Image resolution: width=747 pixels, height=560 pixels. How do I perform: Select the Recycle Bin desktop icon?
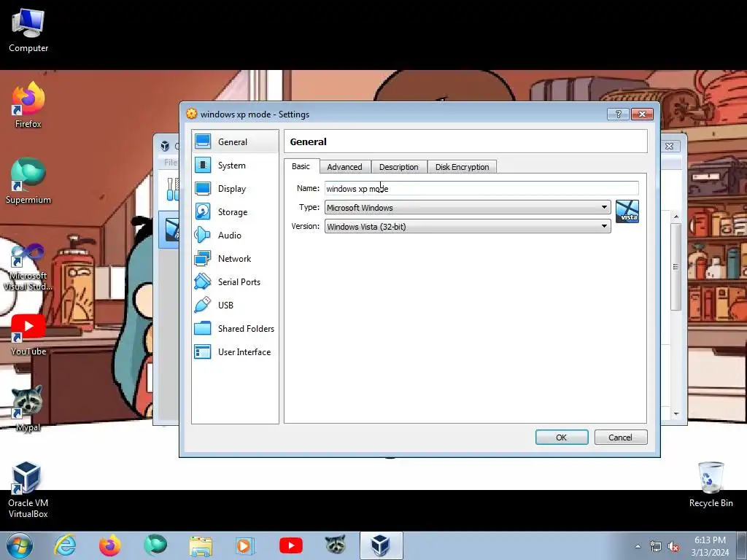711,485
